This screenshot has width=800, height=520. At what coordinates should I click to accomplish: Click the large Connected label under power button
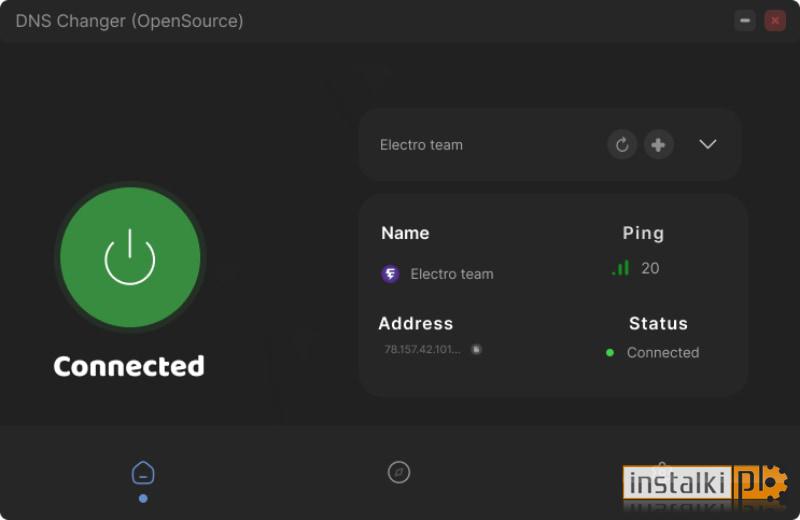129,366
